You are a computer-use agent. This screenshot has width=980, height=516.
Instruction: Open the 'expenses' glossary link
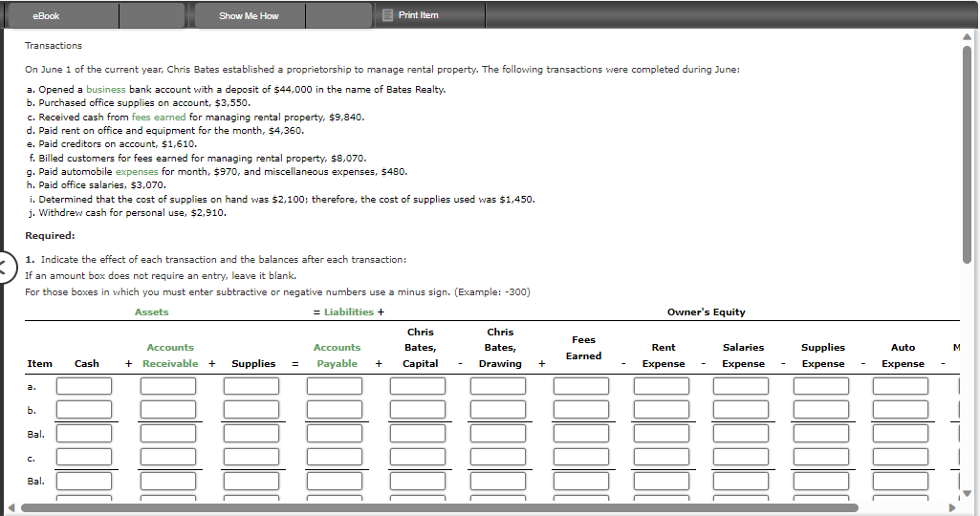(x=137, y=171)
